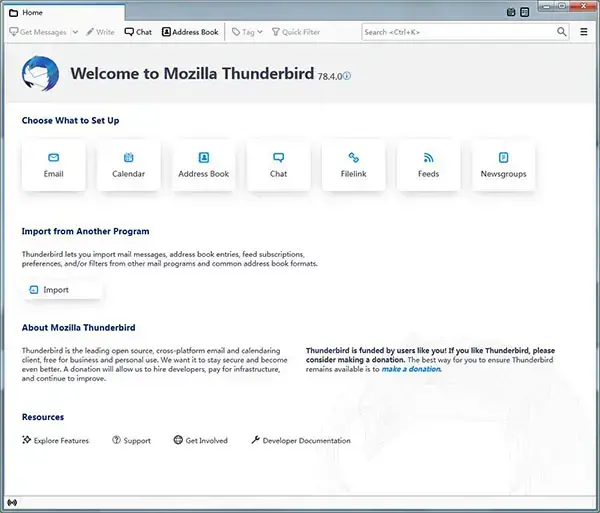The image size is (600, 513).
Task: Open the Filelink setup card
Action: click(354, 165)
